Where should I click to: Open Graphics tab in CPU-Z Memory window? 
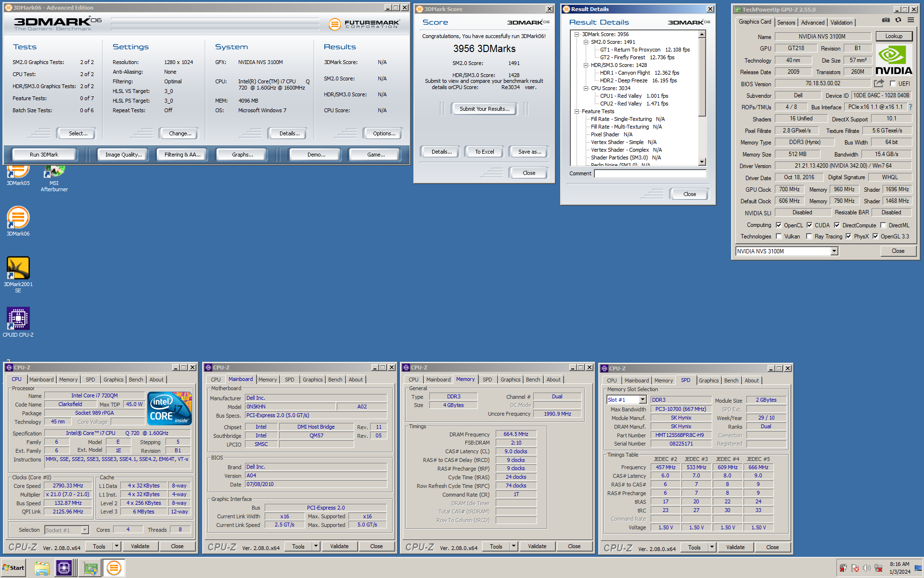pos(510,380)
